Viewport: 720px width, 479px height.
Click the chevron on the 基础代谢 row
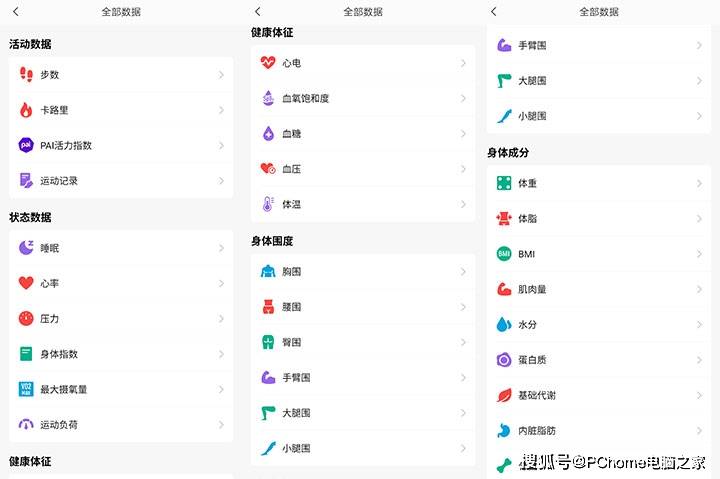[x=699, y=395]
